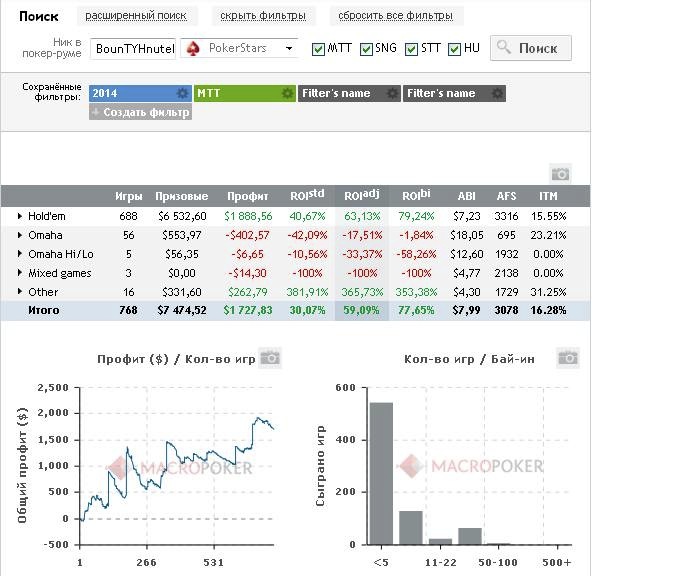Open the расширенный поиск link
This screenshot has height=576, width=683.
point(136,16)
